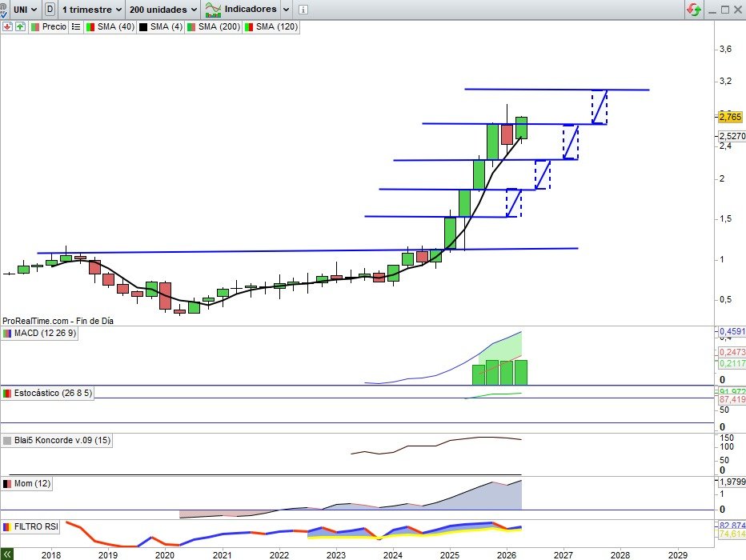This screenshot has height=560, width=746.
Task: Click the 87,419 stochastic value
Action: point(732,399)
